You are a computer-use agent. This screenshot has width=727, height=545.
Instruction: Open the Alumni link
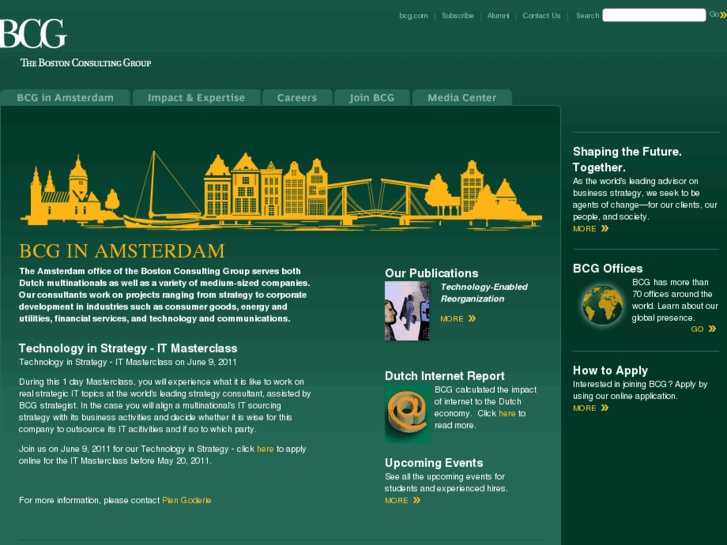(498, 16)
